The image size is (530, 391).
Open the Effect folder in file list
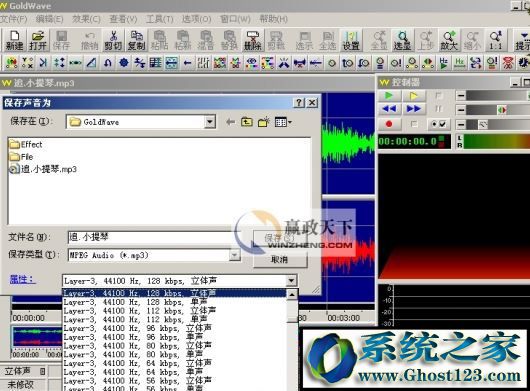26,145
